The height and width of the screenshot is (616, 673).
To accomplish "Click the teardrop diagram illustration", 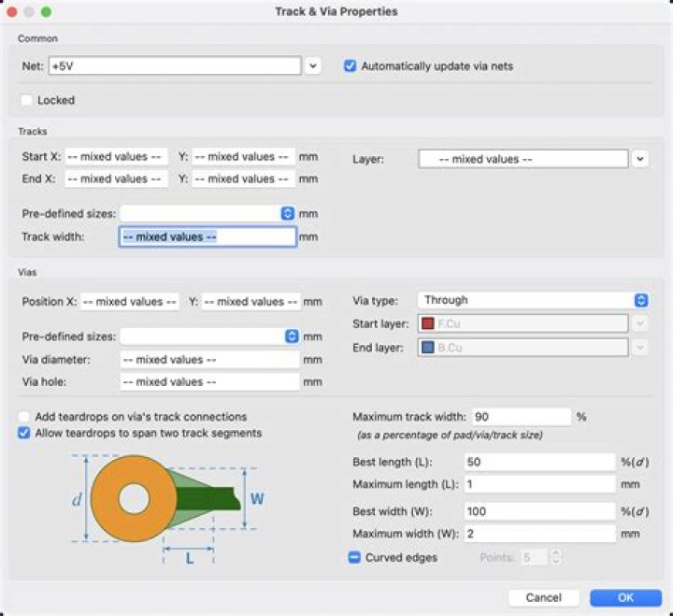I will 167,509.
